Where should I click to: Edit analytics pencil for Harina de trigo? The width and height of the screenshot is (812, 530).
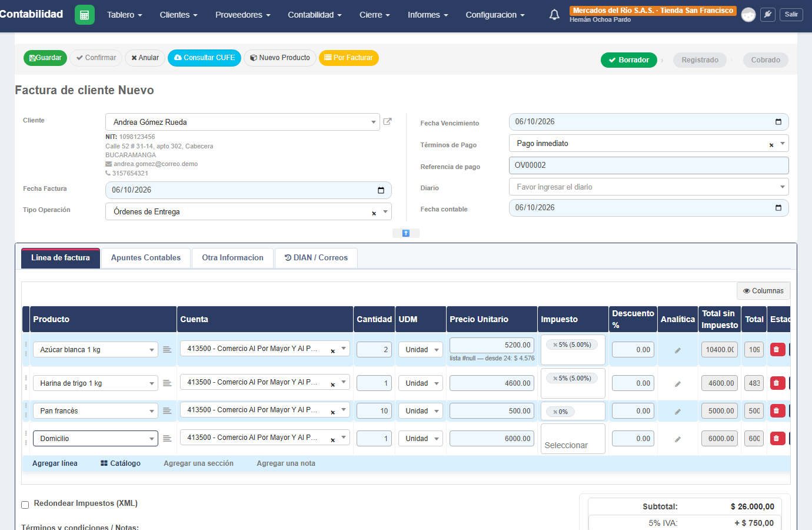tap(678, 384)
